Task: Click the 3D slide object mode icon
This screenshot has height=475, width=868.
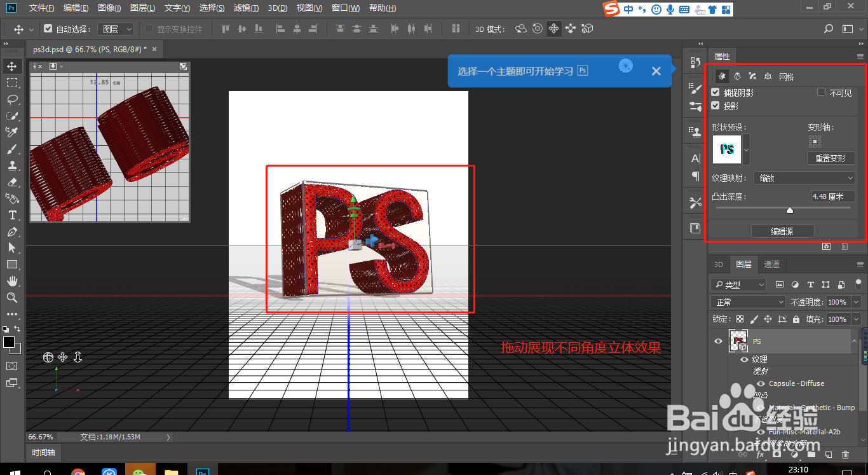Action: (571, 29)
